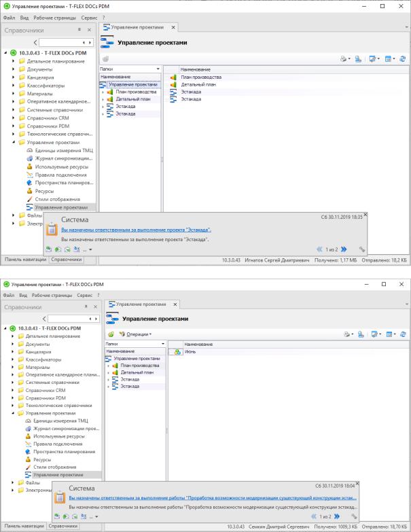
Task: Open the 'Сервис' menu in the upper window
Action: (x=89, y=18)
